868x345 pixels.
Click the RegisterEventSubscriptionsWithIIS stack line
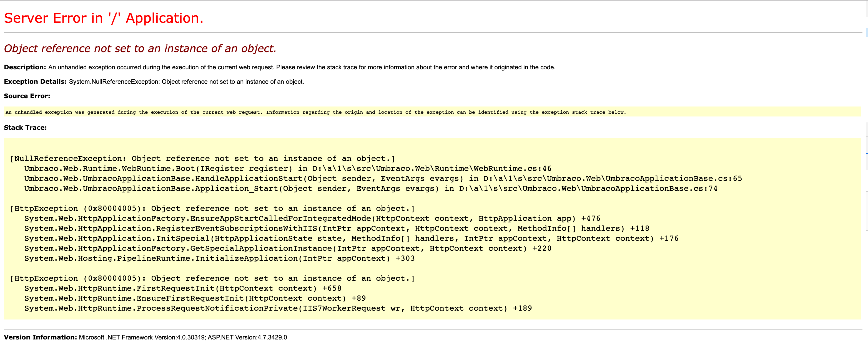tap(336, 229)
